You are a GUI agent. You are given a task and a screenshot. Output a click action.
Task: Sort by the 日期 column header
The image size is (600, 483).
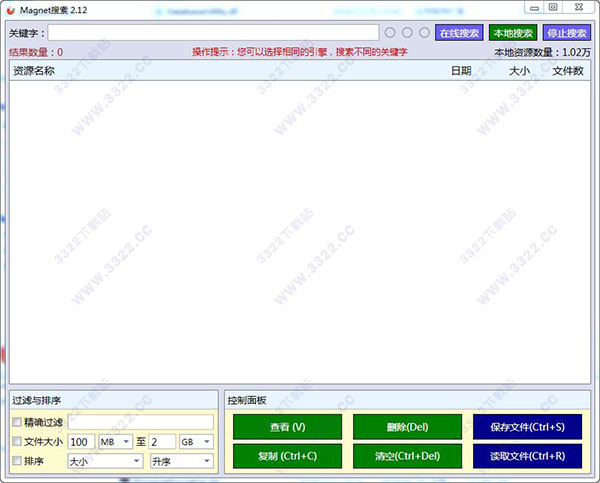click(461, 71)
